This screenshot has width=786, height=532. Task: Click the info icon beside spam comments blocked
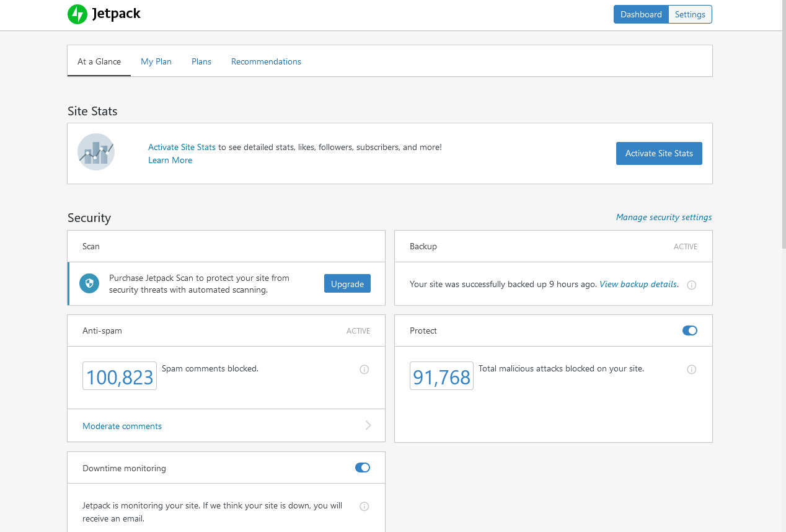click(364, 369)
